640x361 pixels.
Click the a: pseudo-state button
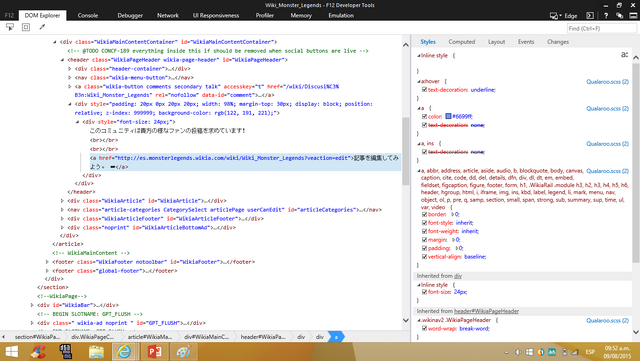(x=624, y=54)
